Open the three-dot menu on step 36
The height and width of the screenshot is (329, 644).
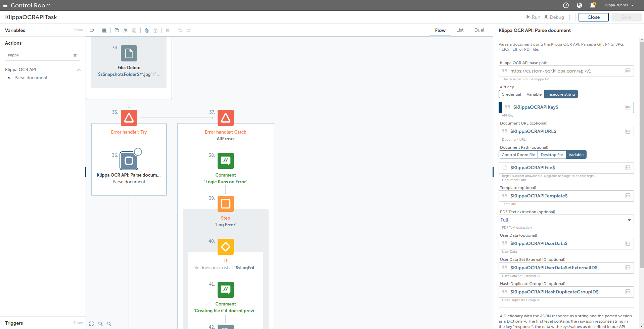pyautogui.click(x=138, y=152)
